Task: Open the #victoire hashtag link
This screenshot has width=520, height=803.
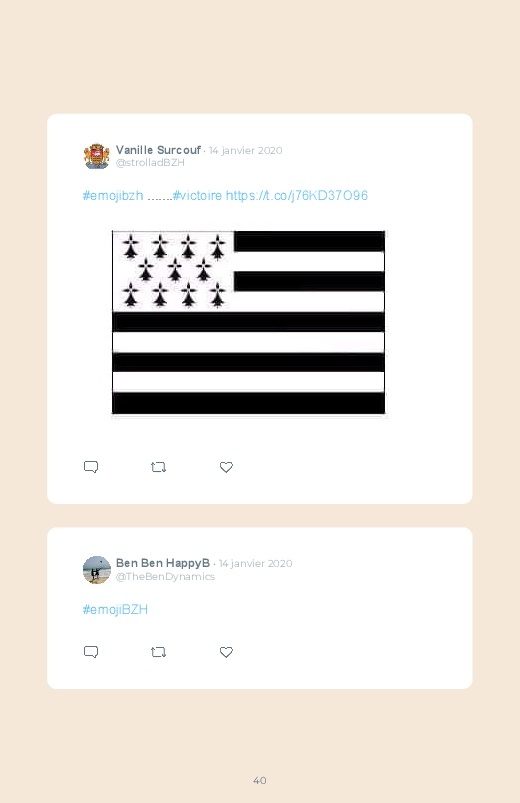Action: pyautogui.click(x=197, y=196)
